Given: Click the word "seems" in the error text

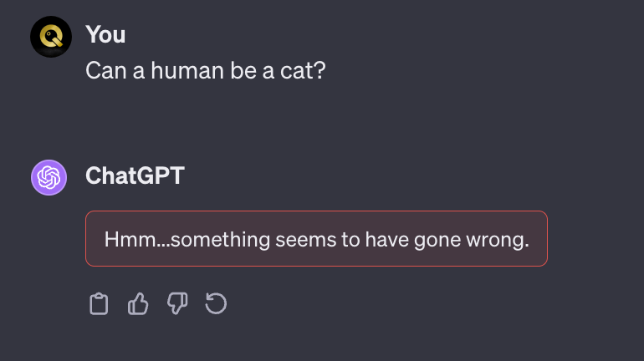Looking at the screenshot, I should tap(278, 239).
